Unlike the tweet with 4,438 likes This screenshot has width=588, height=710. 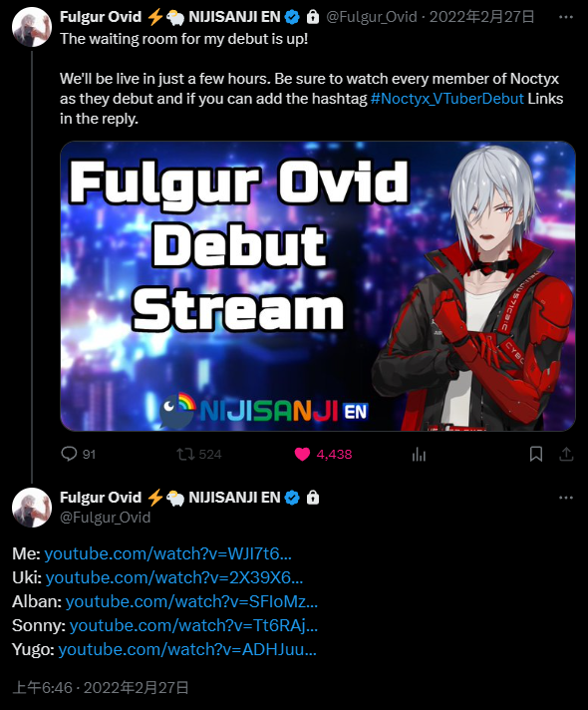pyautogui.click(x=302, y=454)
